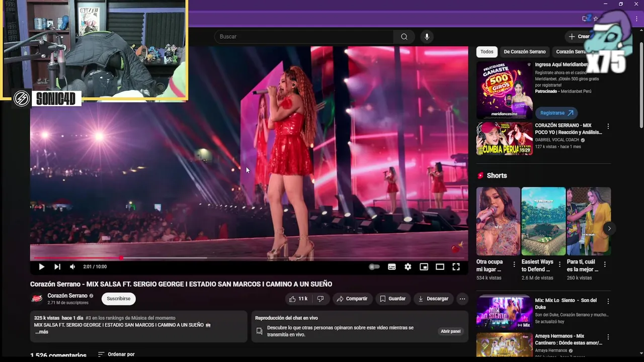The image size is (644, 362).
Task: Open Ordenar por comments sort menu
Action: [x=116, y=354]
